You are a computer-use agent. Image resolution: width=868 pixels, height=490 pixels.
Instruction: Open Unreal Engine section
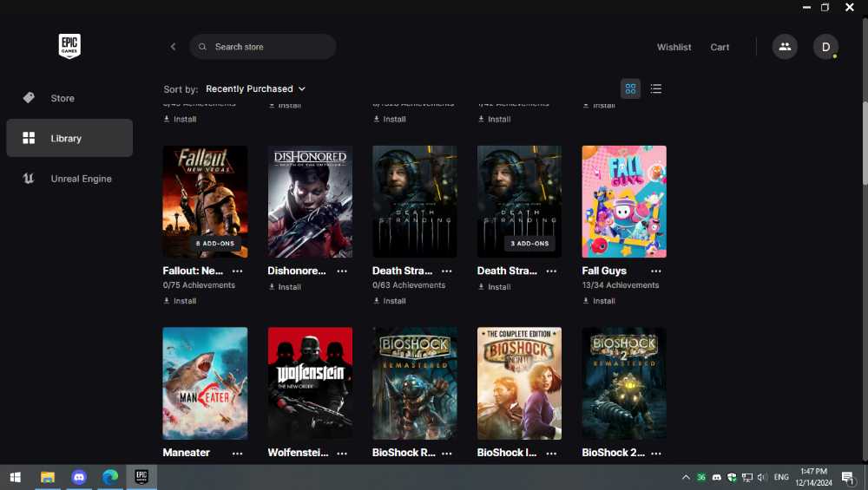(69, 179)
